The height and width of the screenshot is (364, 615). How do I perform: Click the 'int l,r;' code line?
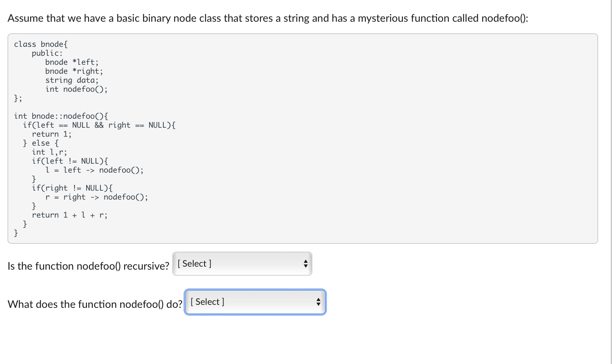pyautogui.click(x=49, y=152)
